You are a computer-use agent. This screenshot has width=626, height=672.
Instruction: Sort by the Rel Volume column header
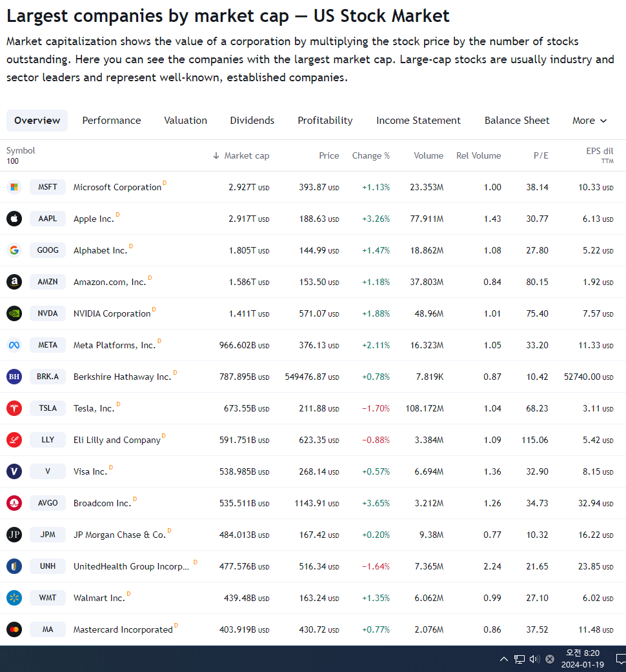[x=478, y=155]
